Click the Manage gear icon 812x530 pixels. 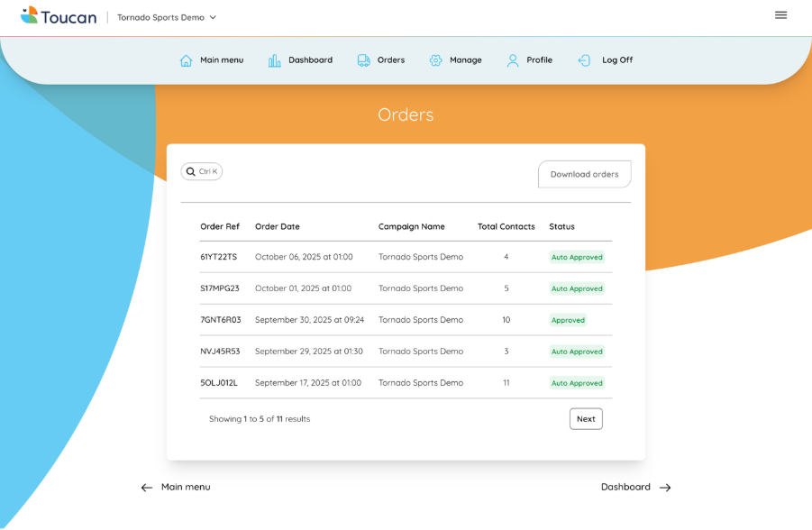coord(436,60)
